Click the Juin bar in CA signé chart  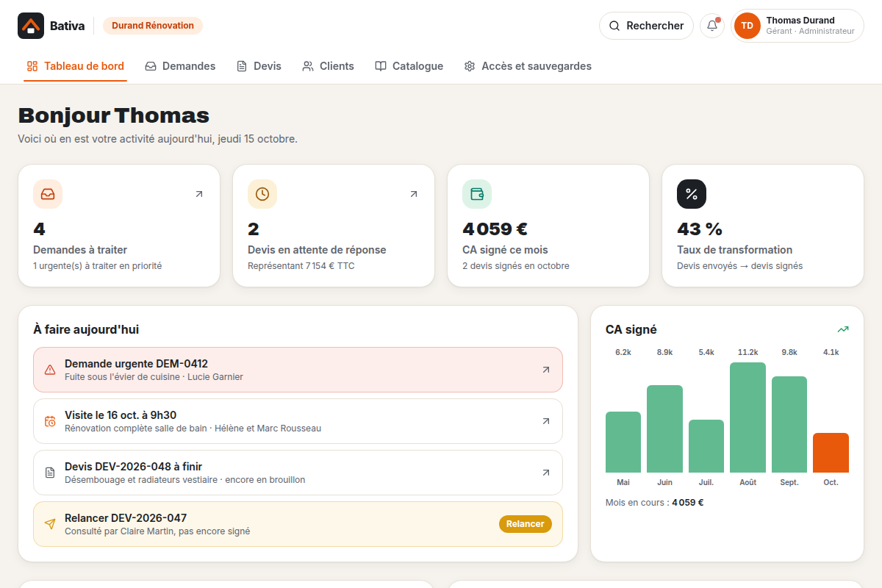click(664, 429)
